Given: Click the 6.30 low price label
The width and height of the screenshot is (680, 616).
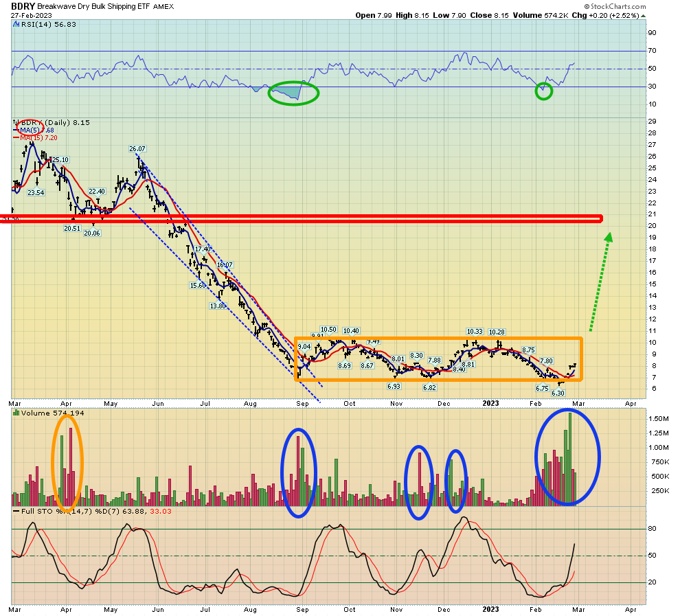Looking at the screenshot, I should point(558,393).
